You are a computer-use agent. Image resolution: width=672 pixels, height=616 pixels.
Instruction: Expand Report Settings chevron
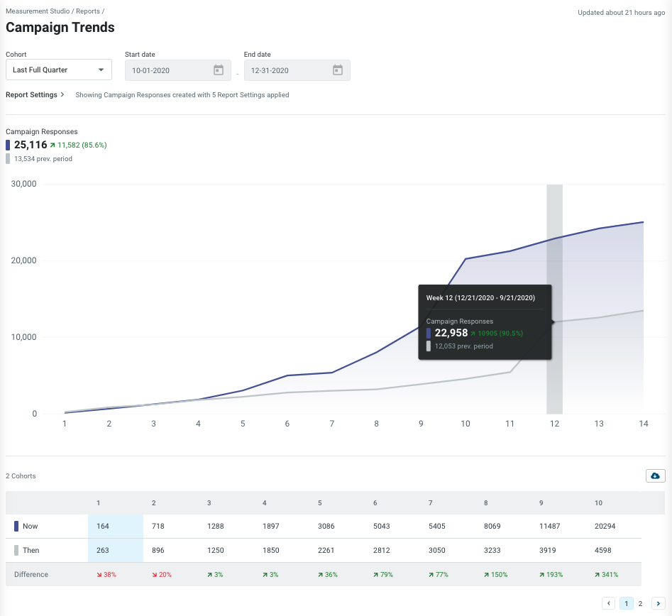pyautogui.click(x=62, y=94)
